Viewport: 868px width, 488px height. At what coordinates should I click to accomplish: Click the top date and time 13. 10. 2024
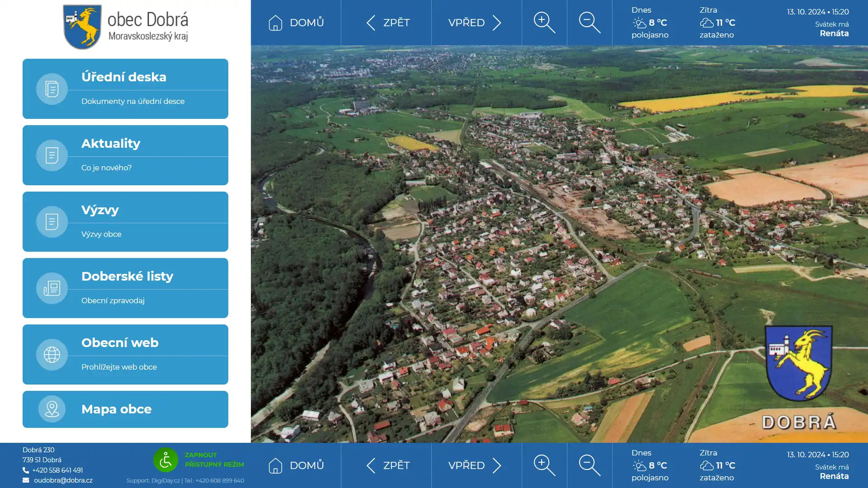coord(818,12)
